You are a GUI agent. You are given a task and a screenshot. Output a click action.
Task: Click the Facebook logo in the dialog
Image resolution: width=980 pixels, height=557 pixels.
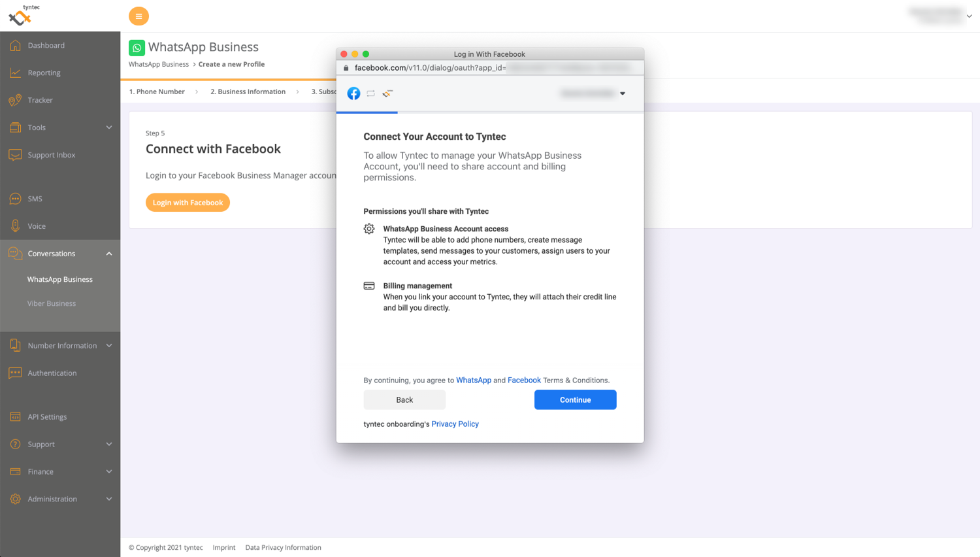click(353, 93)
